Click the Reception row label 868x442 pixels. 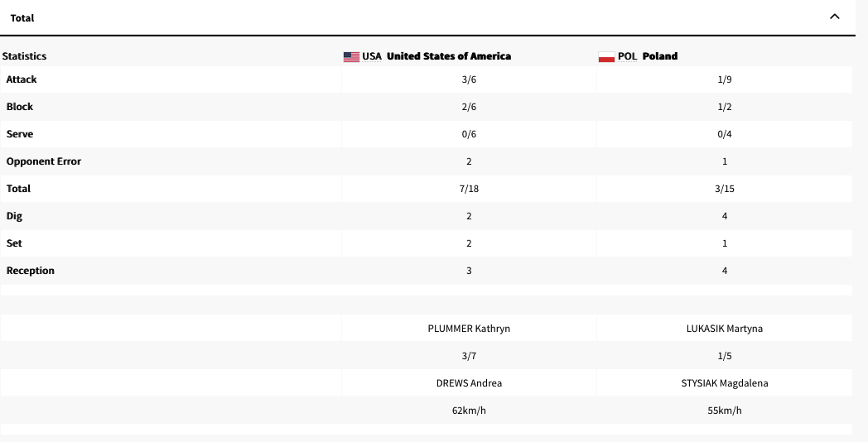click(31, 271)
